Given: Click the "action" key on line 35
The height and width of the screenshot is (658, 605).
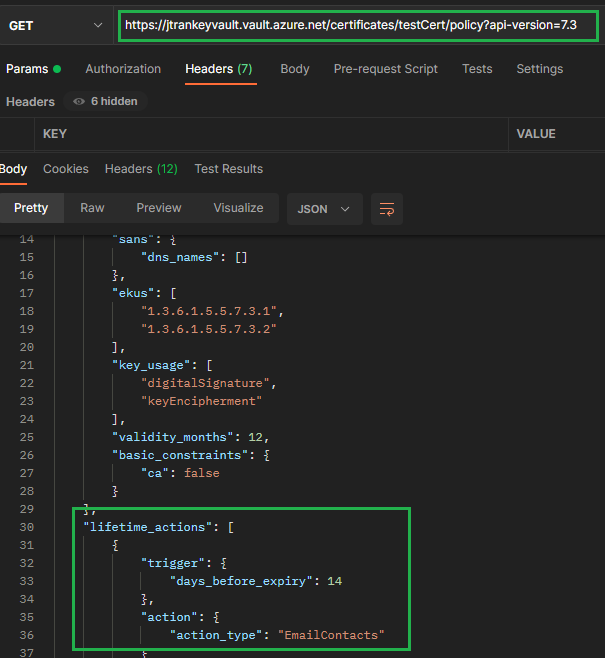Looking at the screenshot, I should pos(169,617).
